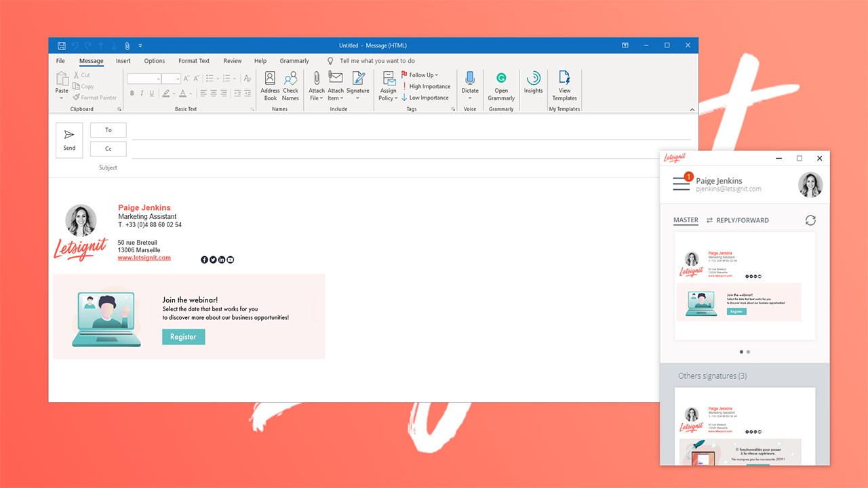Open View Templates
The image size is (868, 488).
[x=564, y=86]
